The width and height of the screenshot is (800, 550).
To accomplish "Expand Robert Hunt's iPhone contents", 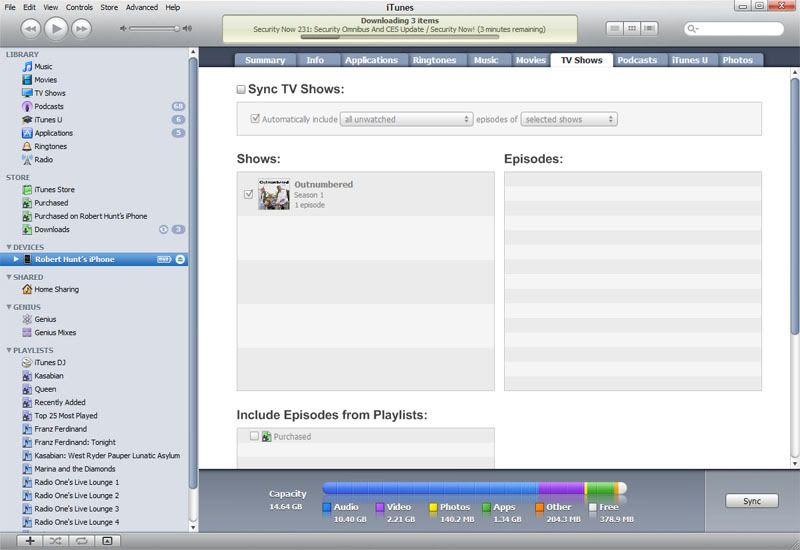I will point(16,259).
